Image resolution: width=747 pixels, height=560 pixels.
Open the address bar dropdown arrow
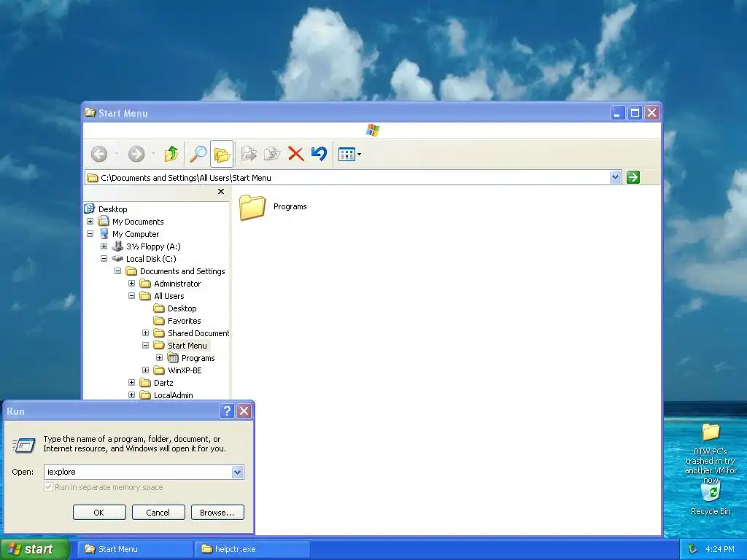615,178
